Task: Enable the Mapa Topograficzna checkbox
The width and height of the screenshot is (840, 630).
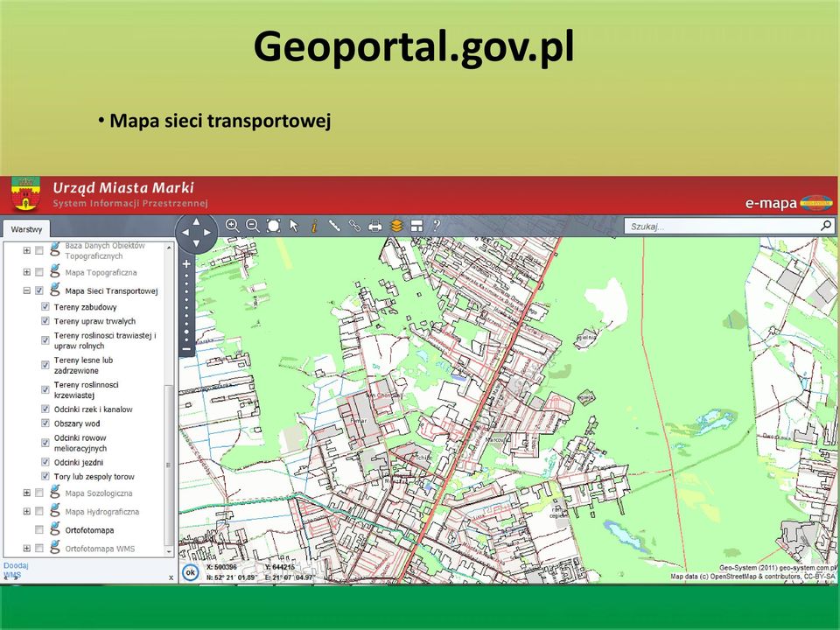Action: pos(39,272)
